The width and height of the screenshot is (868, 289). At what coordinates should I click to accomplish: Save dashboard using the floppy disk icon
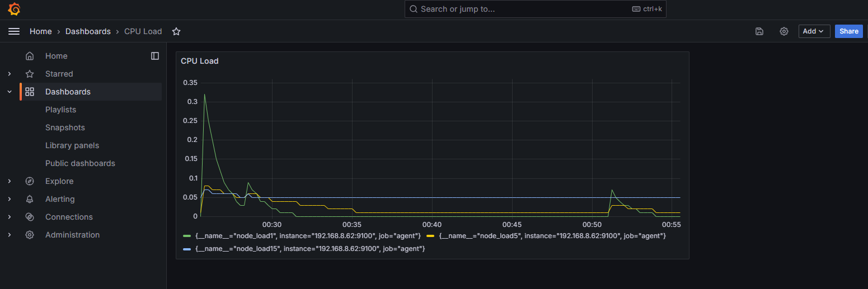pyautogui.click(x=759, y=31)
